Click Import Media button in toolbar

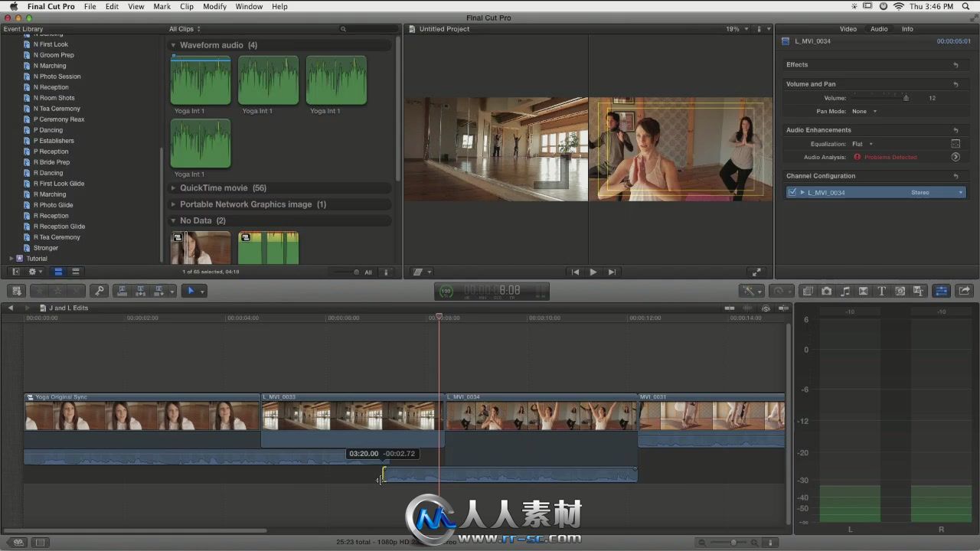(17, 291)
